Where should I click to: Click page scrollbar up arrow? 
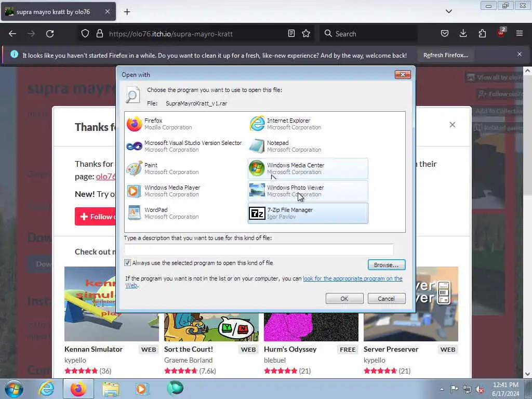[527, 71]
